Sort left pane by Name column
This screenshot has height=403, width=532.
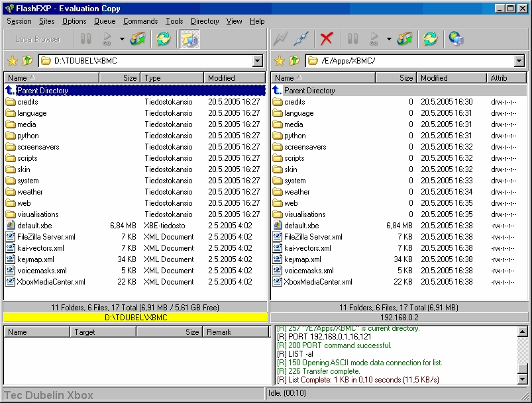click(52, 78)
